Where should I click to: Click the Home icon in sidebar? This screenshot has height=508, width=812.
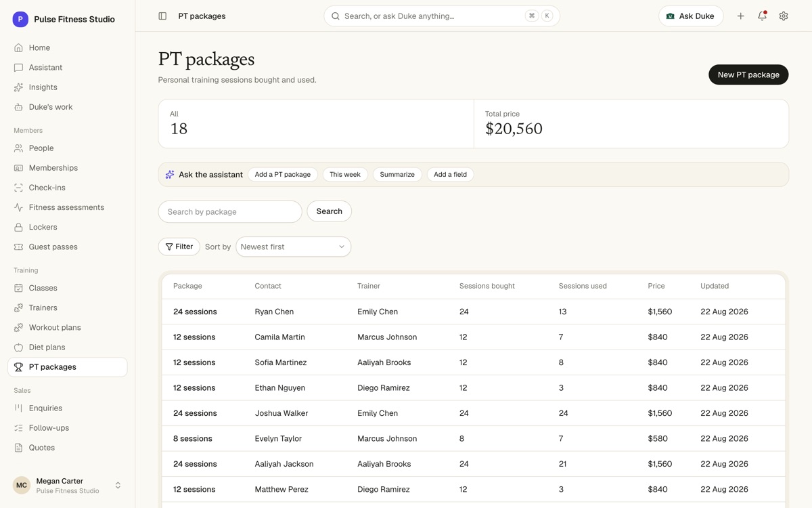tap(18, 48)
